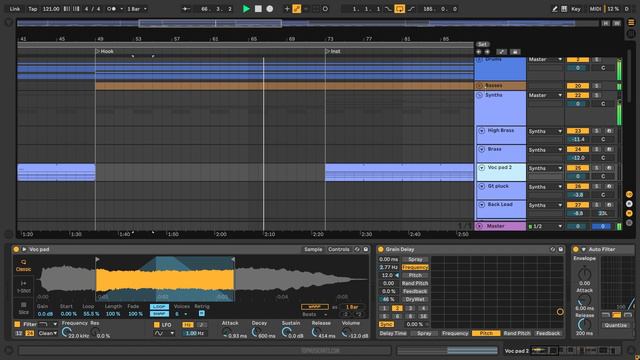This screenshot has width=640, height=360.
Task: Select Slice playback mode icon
Action: tap(23, 308)
